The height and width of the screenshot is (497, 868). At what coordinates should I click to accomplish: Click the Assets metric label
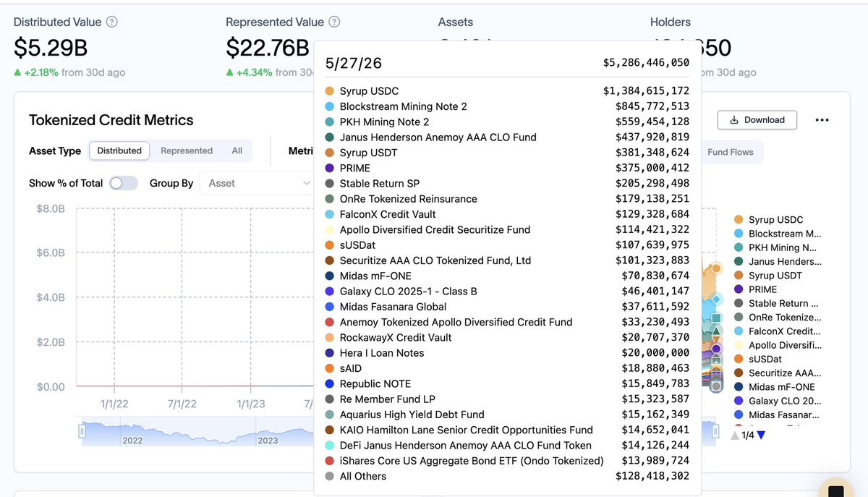point(456,22)
